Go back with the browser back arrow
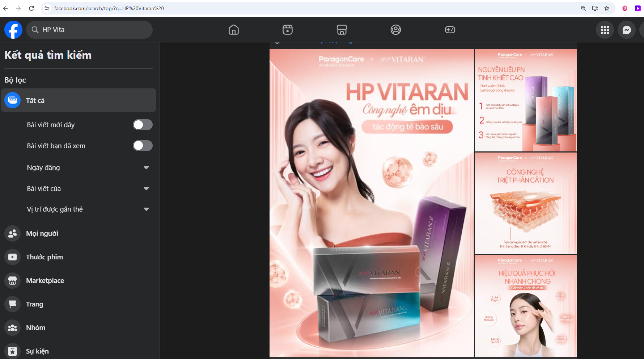Image resolution: width=644 pixels, height=359 pixels. click(5, 8)
